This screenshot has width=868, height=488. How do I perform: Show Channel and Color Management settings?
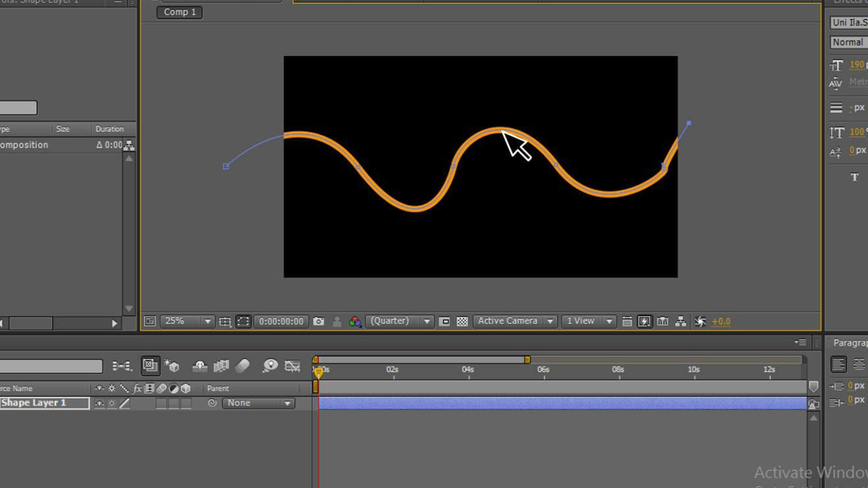[355, 322]
